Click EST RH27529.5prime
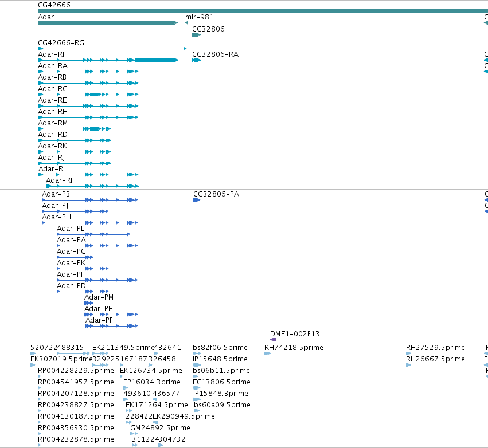 [435, 348]
